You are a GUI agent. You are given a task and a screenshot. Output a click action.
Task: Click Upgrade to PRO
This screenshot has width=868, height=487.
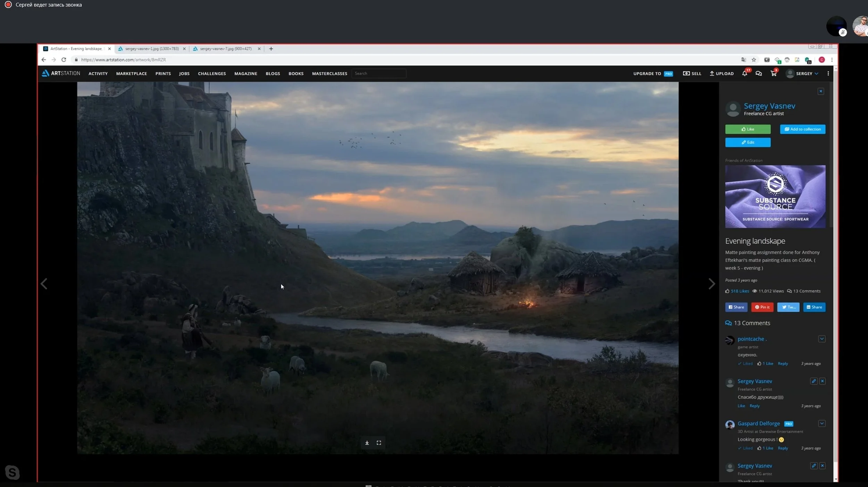[653, 74]
